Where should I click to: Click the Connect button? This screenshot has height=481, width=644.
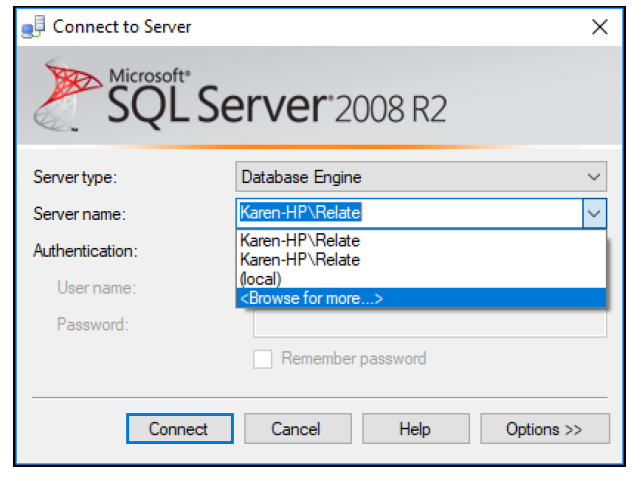180,429
